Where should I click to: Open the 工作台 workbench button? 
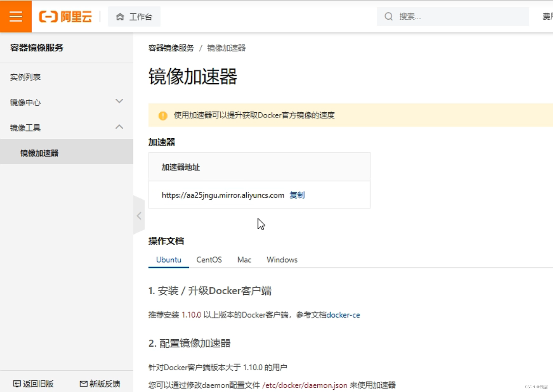134,17
